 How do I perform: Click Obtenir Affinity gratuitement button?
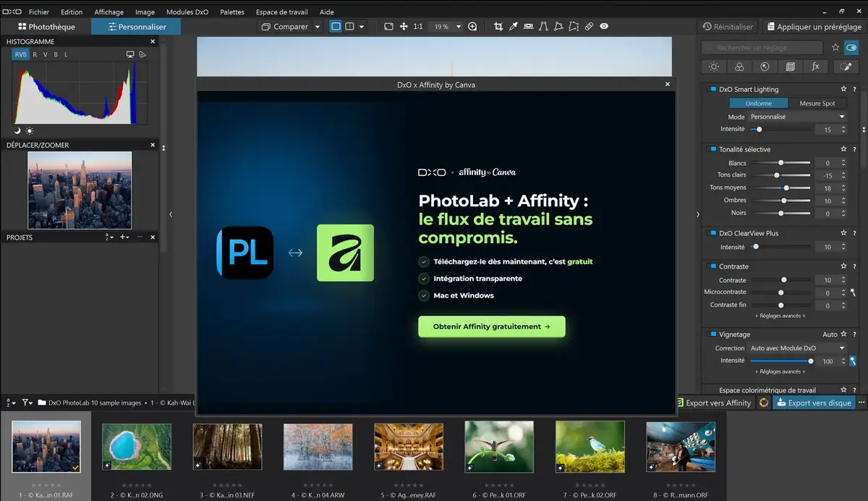[492, 327]
